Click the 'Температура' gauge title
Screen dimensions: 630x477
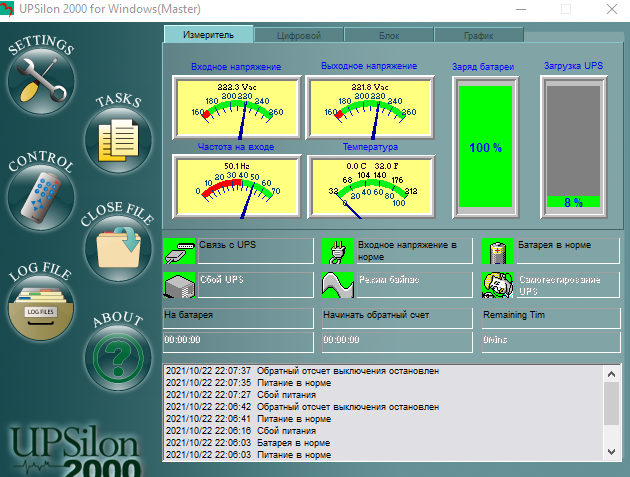(370, 147)
